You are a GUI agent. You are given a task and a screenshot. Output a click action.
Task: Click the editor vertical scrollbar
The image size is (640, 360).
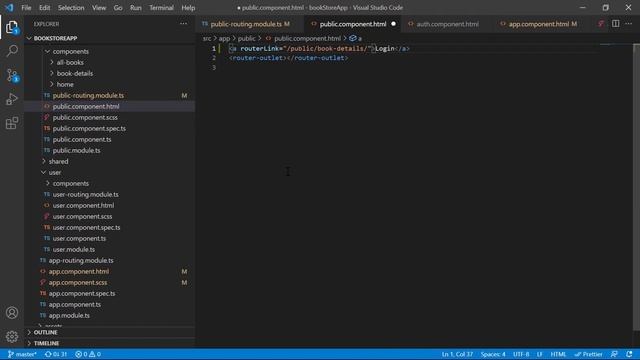click(x=636, y=188)
